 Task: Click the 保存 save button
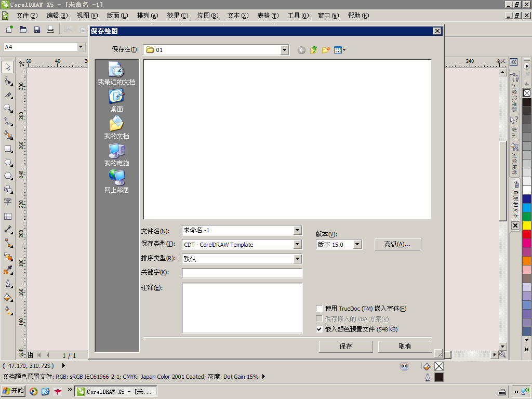click(x=345, y=347)
